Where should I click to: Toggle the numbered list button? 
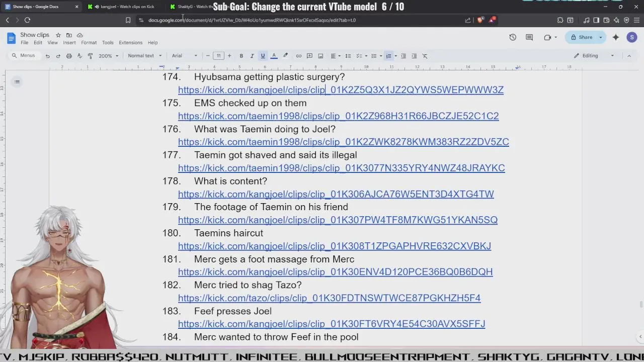pos(388,56)
